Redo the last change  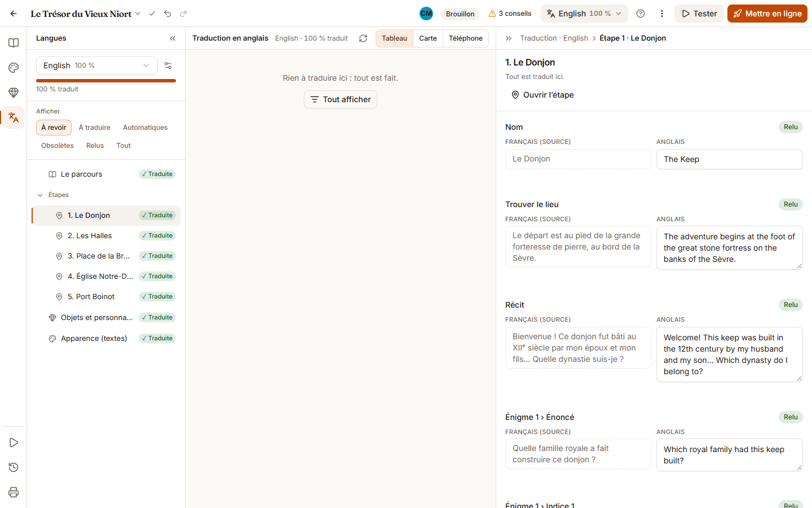(183, 14)
